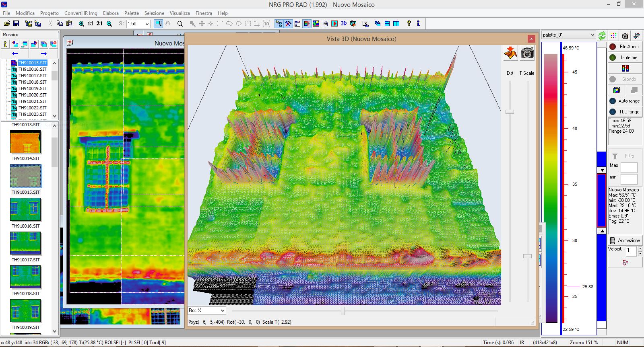Click the Copy toolbar icon
The width and height of the screenshot is (644, 347).
coord(60,24)
